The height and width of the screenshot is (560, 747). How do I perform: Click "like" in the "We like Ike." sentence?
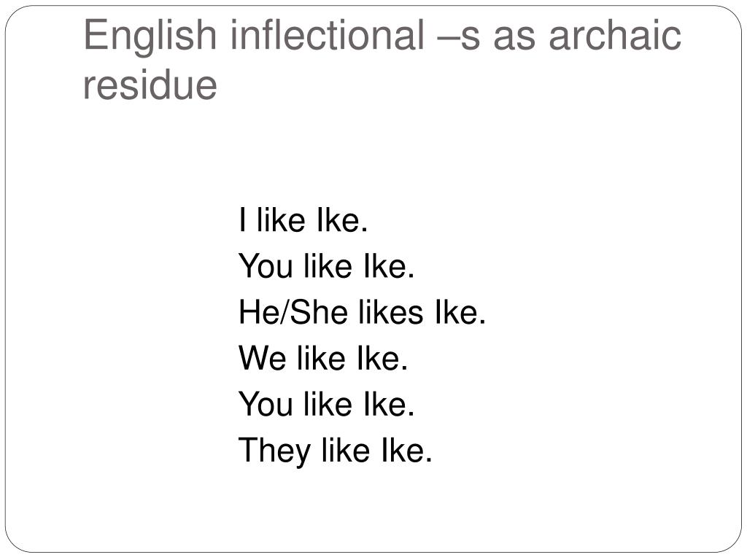(321, 358)
